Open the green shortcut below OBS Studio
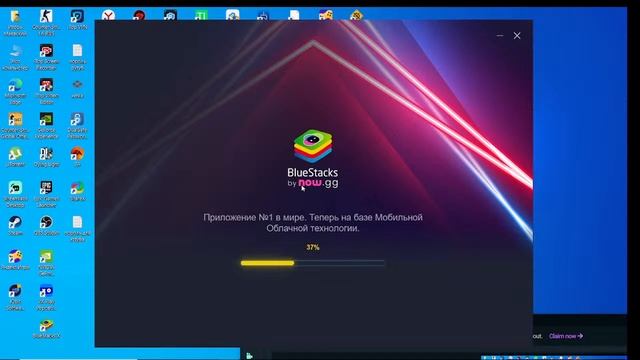 coord(46,257)
